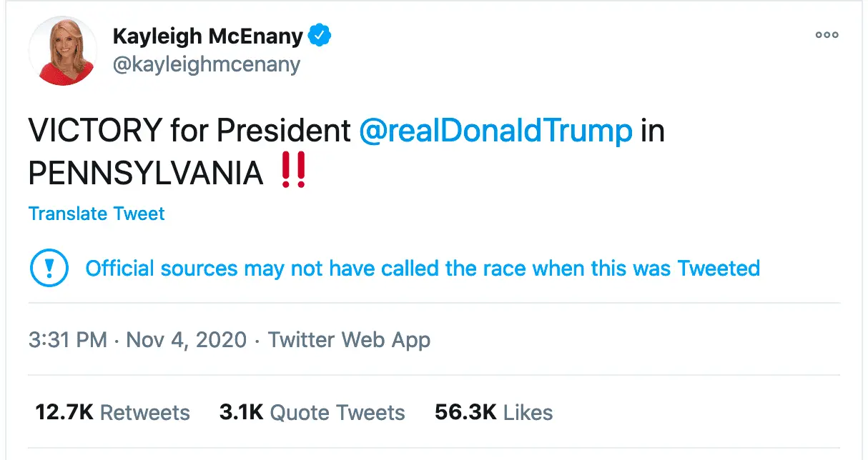Open the Twitter Web App source link
The image size is (868, 460).
pos(349,339)
